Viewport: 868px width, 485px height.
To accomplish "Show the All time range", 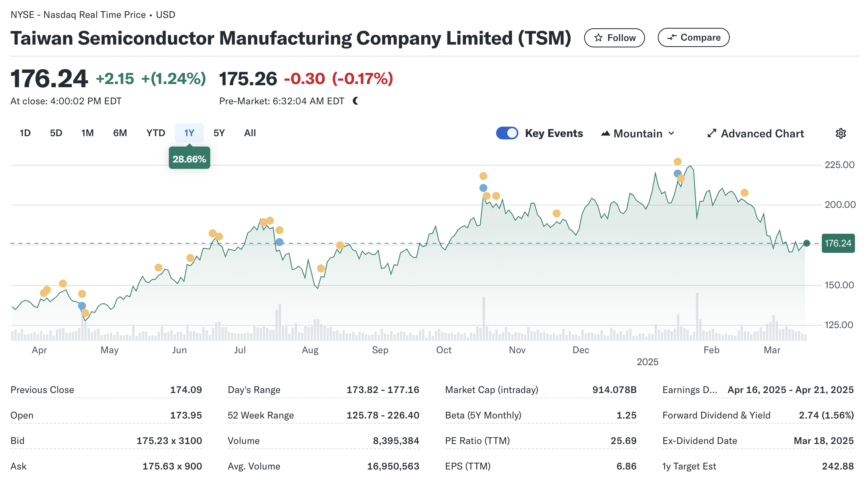I will point(250,133).
